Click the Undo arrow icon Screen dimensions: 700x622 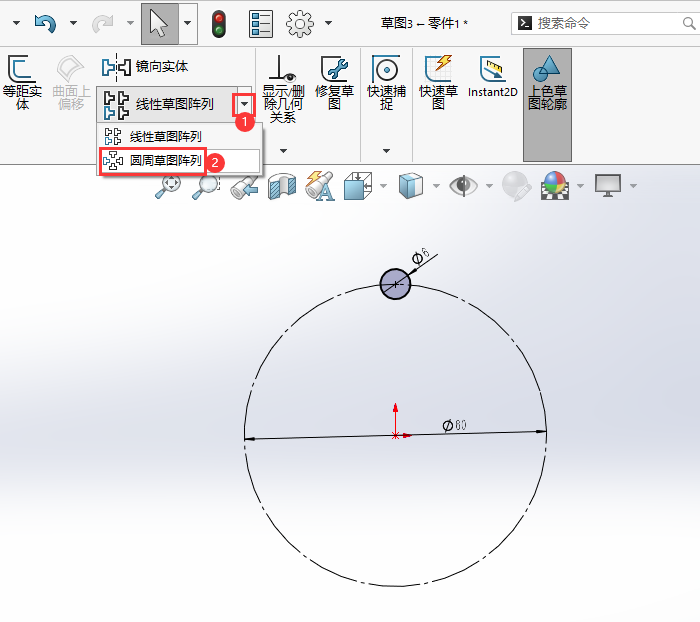pos(46,23)
